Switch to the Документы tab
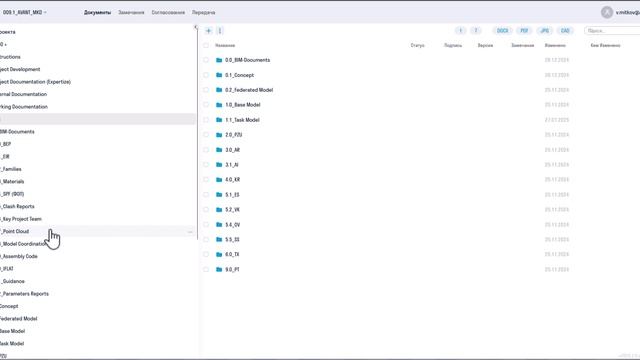The image size is (640, 360). click(97, 13)
